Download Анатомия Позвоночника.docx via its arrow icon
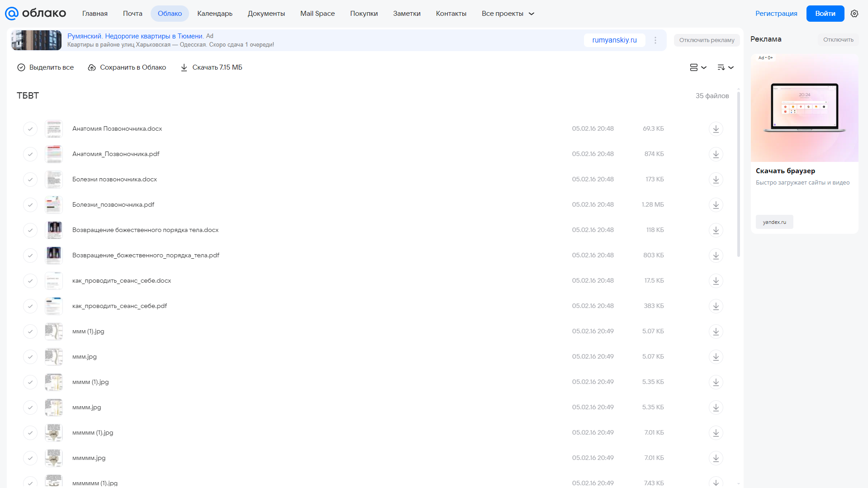868x488 pixels. [716, 129]
